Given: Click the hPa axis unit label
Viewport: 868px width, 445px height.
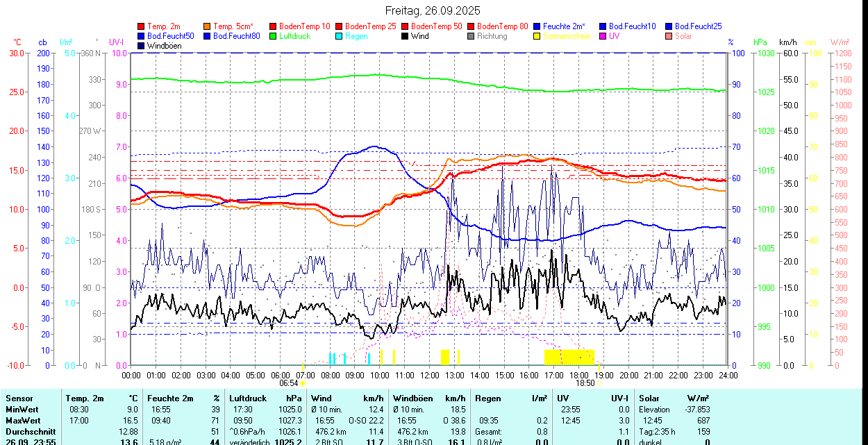Looking at the screenshot, I should [x=760, y=42].
